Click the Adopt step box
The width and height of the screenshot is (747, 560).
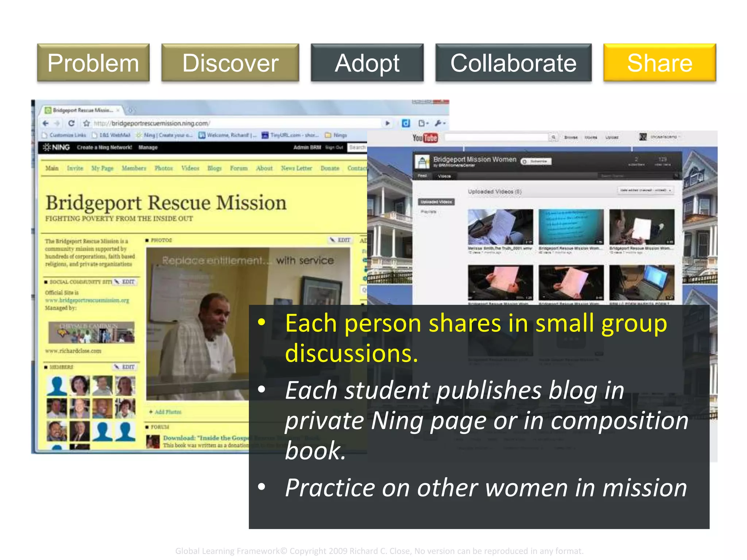(367, 63)
